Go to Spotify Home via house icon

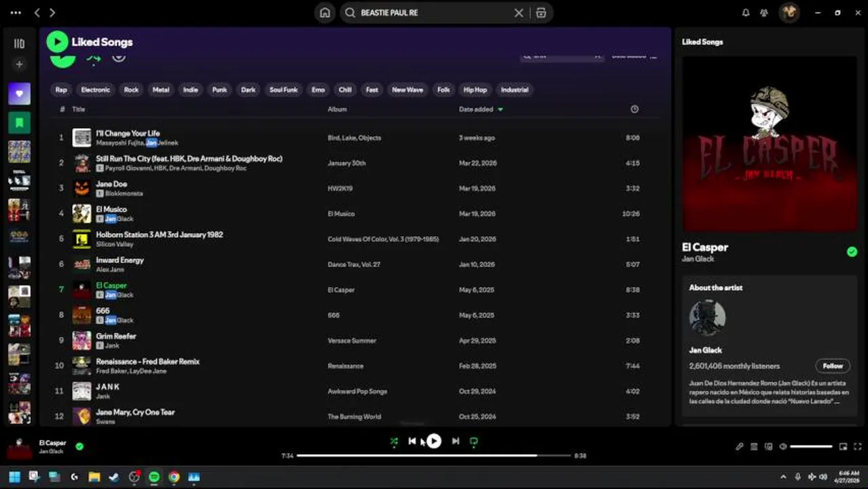tap(325, 13)
